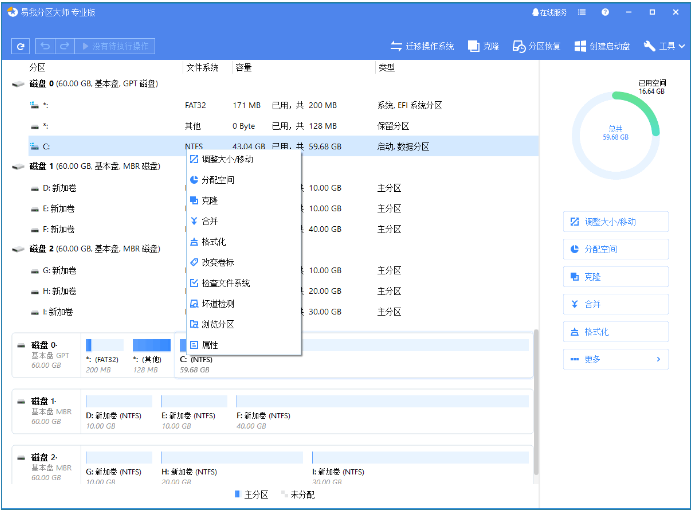Choose 检查文件系统 in the context menu

pyautogui.click(x=225, y=283)
